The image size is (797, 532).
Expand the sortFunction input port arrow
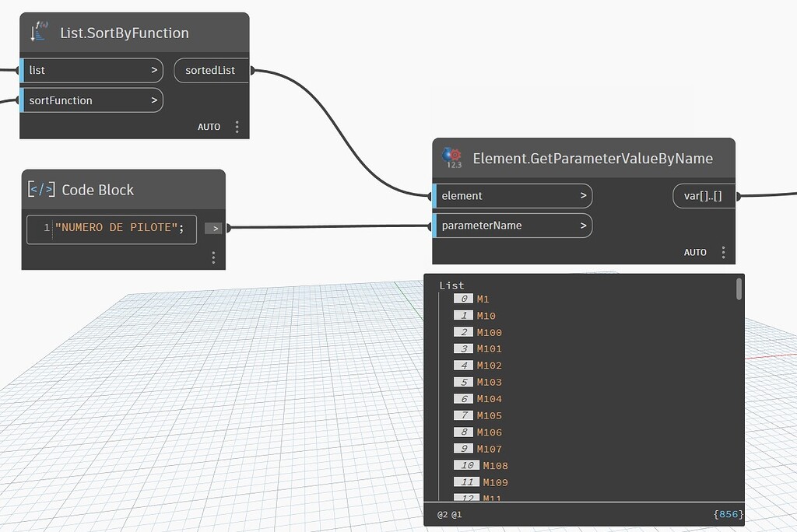pos(153,100)
